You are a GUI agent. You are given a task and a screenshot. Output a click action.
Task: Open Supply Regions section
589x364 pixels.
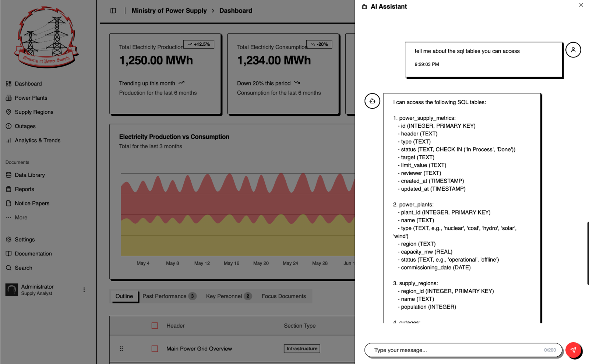click(x=34, y=112)
